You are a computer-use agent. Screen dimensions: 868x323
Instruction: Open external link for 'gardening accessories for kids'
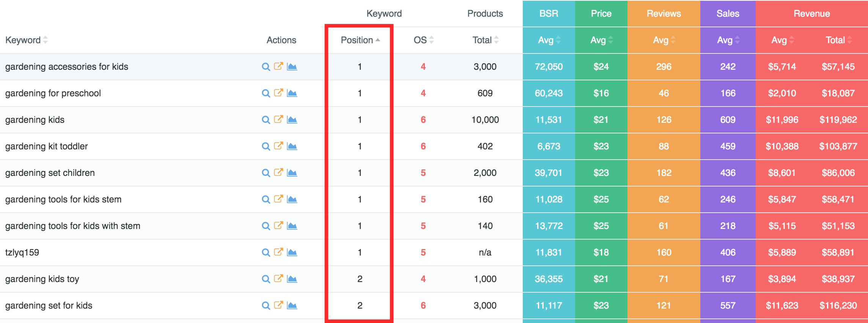click(x=278, y=66)
